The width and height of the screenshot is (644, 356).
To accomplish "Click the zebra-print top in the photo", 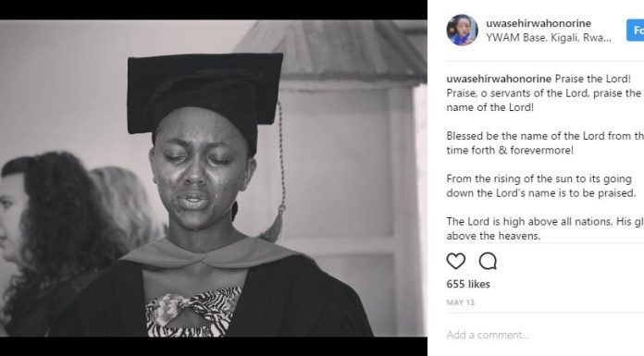I will [x=193, y=312].
